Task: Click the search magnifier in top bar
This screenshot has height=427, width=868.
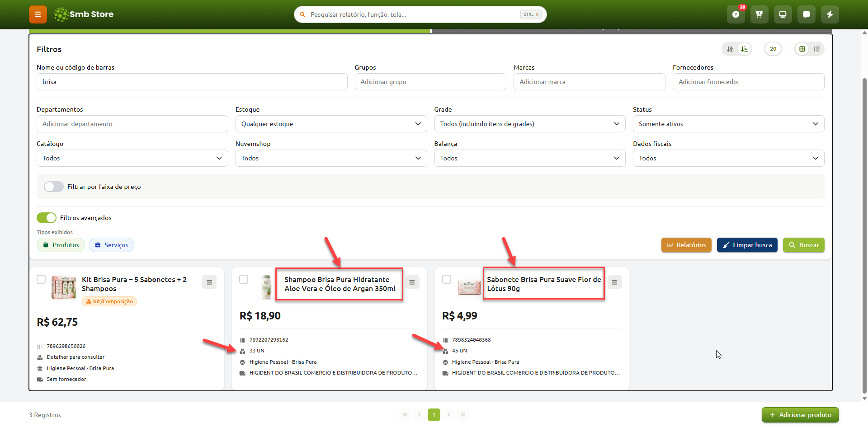Action: point(302,14)
